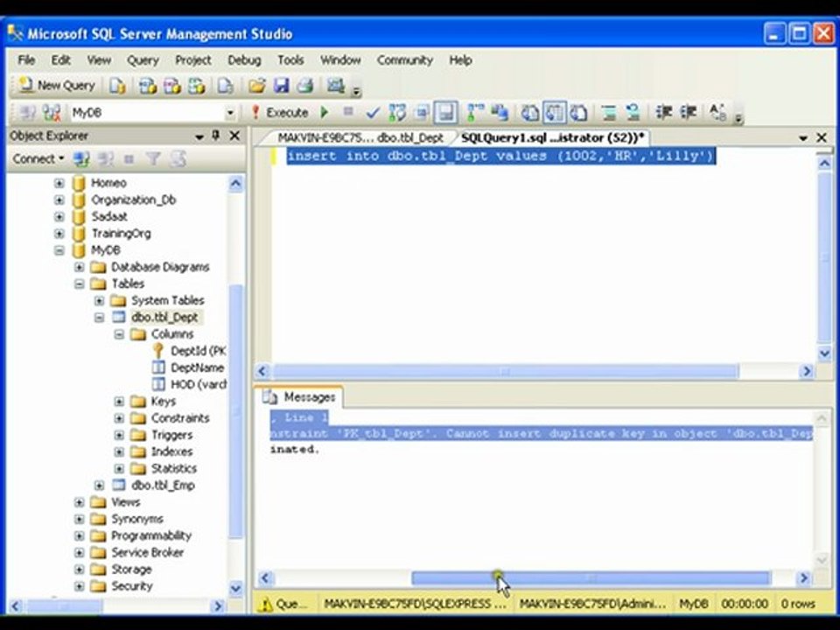
Task: Expand the Homeo database node
Action: (59, 183)
